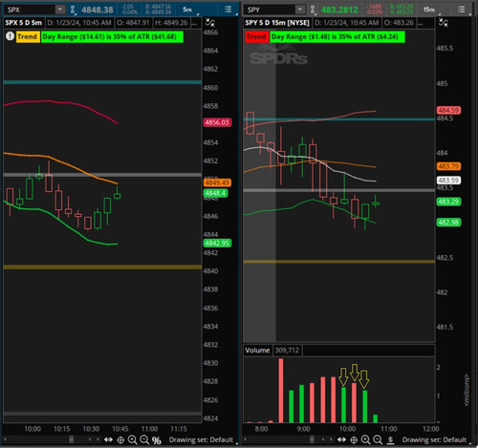Click the tall red 8:30 volume bar
The image size is (478, 448).
(281, 391)
